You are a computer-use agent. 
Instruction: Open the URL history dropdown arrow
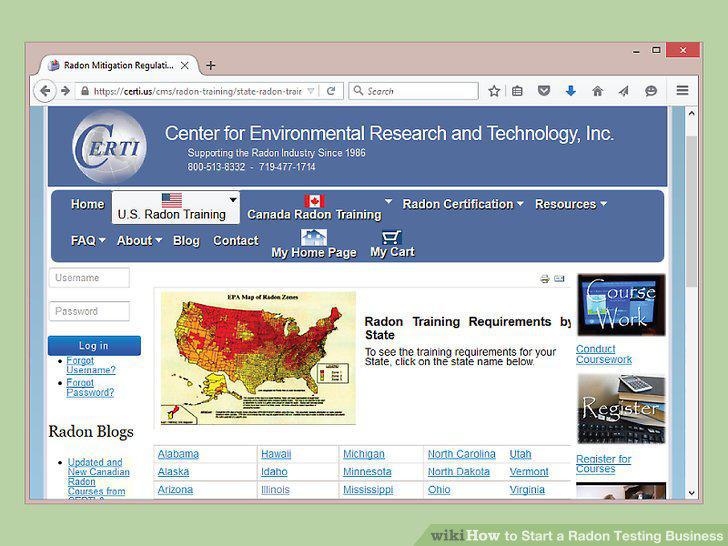click(311, 91)
